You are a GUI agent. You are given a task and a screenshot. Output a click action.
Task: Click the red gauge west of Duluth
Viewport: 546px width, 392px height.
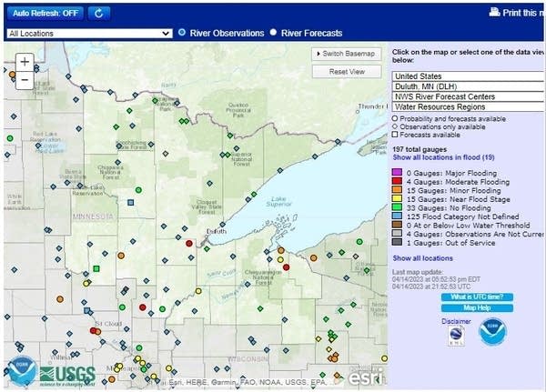tap(189, 243)
